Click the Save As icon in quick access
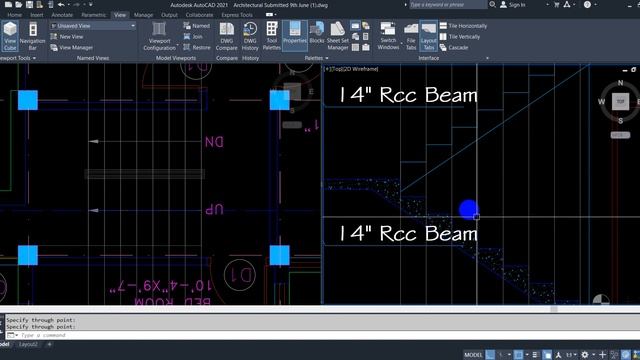Screen dimensions: 640x360 coord(40,4)
